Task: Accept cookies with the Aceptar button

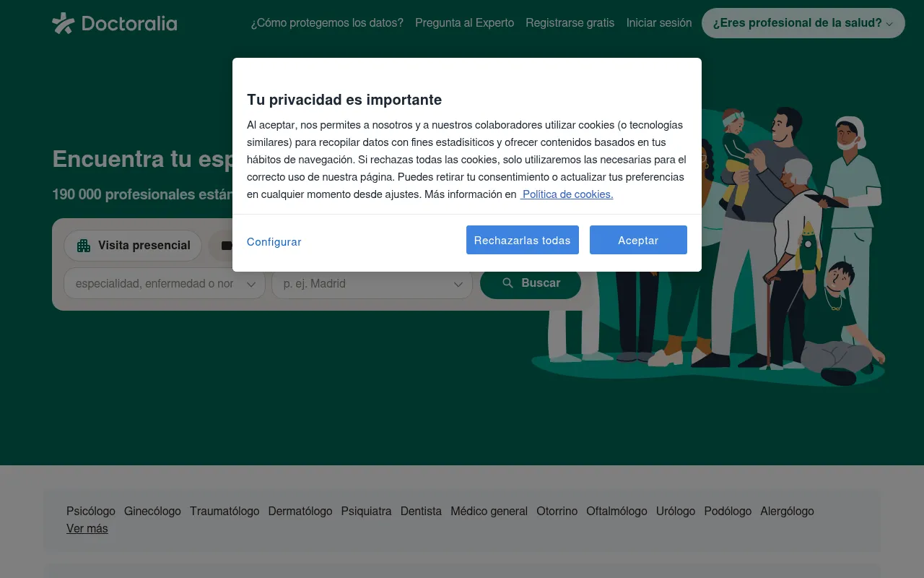Action: (638, 240)
